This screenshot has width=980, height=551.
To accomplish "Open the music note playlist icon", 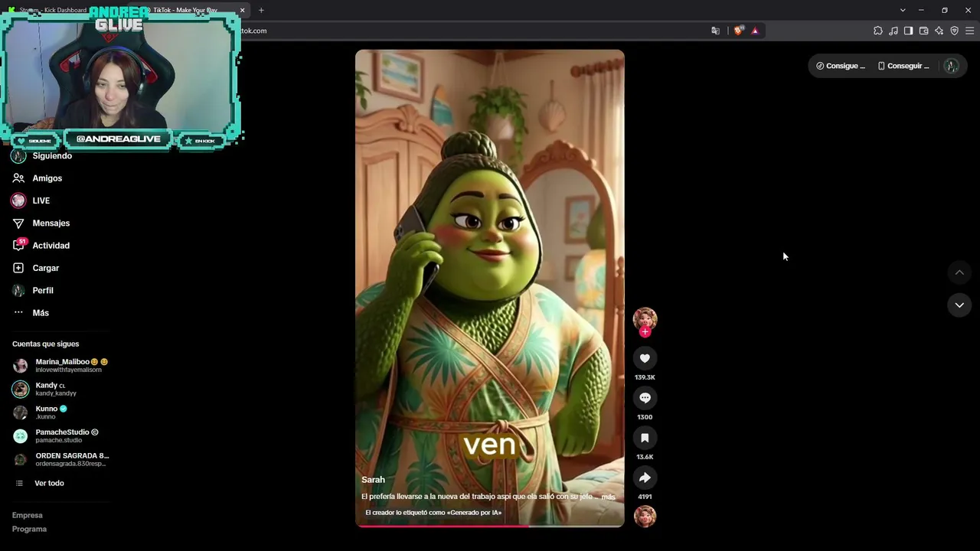I will click(x=893, y=31).
